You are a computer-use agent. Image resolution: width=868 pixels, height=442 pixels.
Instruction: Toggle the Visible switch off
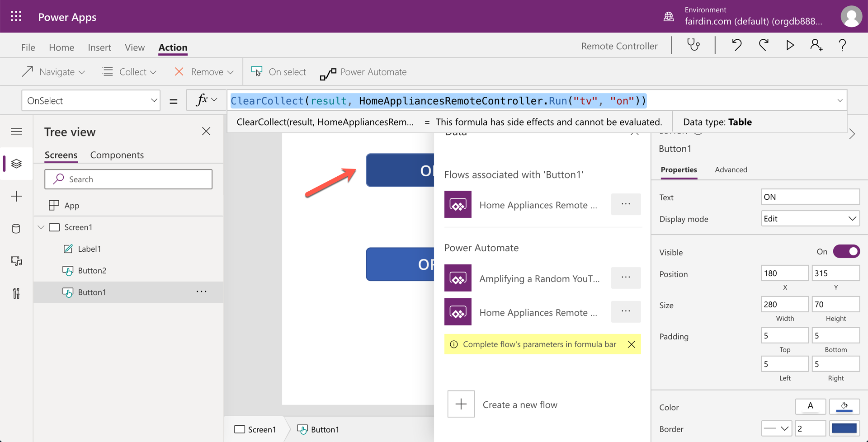846,252
